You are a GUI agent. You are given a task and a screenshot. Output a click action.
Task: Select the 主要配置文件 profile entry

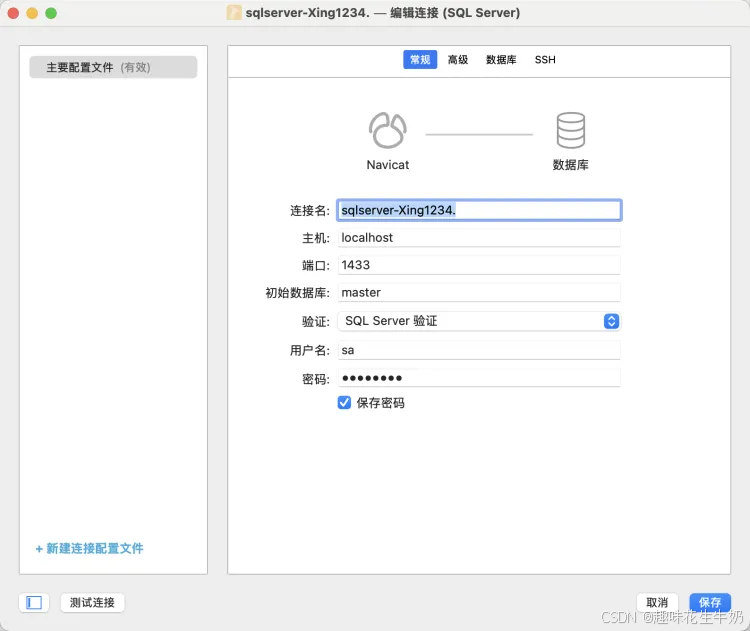(113, 67)
